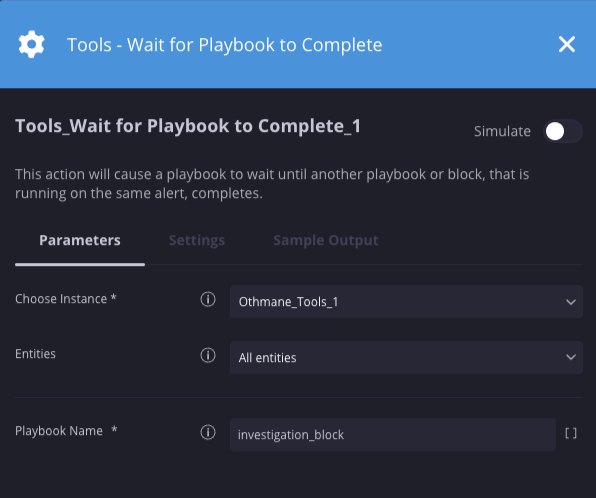Image resolution: width=596 pixels, height=498 pixels.
Task: Open the Settings tab
Action: pyautogui.click(x=197, y=240)
